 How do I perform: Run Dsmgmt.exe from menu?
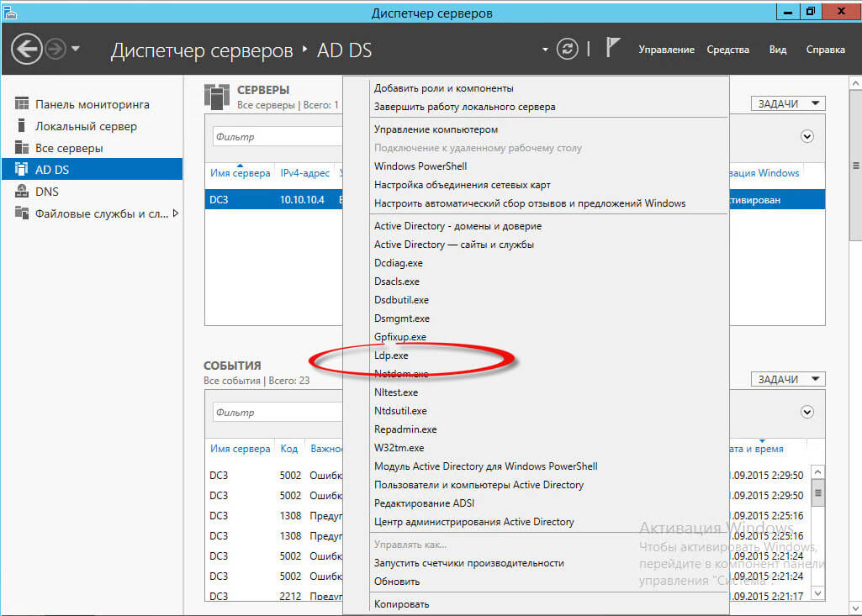[402, 319]
